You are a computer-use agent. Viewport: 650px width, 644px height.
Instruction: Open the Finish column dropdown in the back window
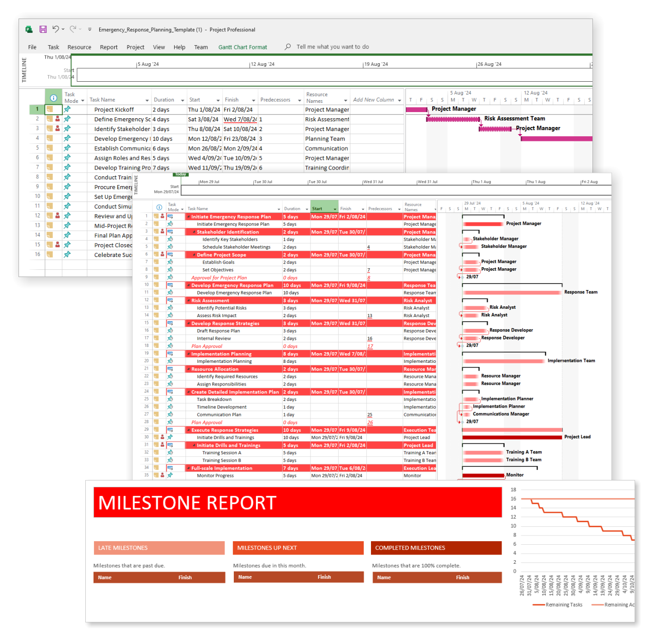pyautogui.click(x=253, y=100)
